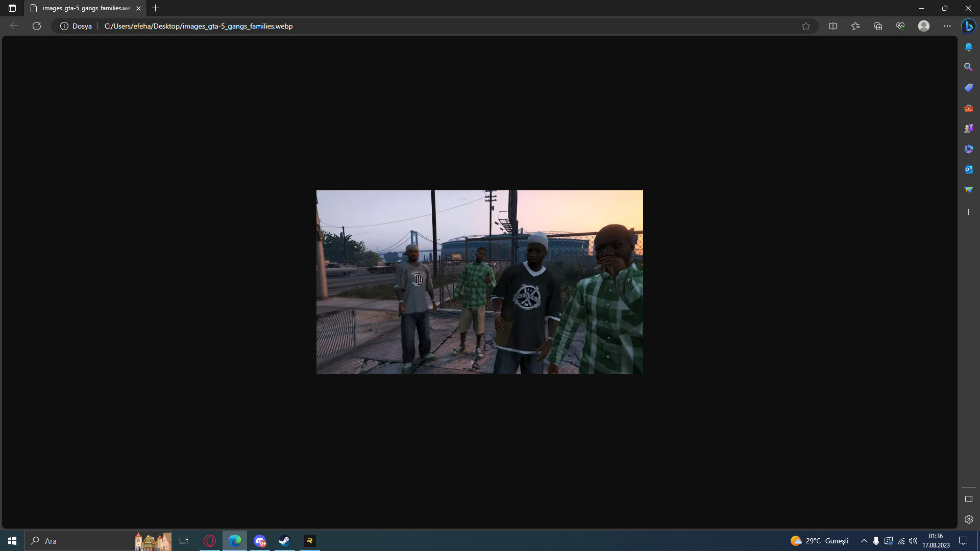Open Microsoft 365 in sidebar
The image size is (980, 551).
pos(969,149)
